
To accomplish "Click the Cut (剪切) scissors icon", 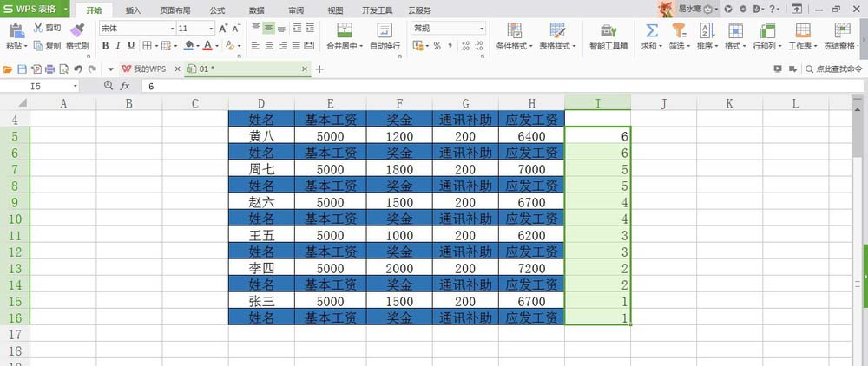I will click(x=38, y=28).
